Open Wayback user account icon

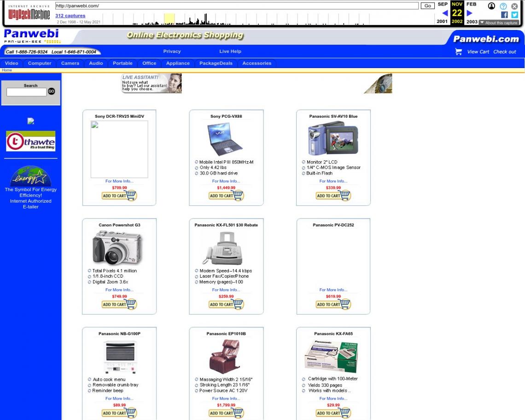click(491, 6)
